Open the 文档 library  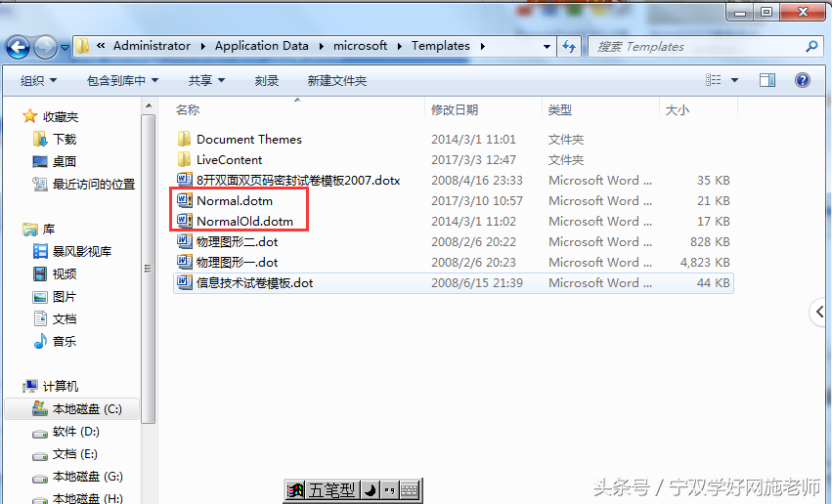tap(65, 319)
